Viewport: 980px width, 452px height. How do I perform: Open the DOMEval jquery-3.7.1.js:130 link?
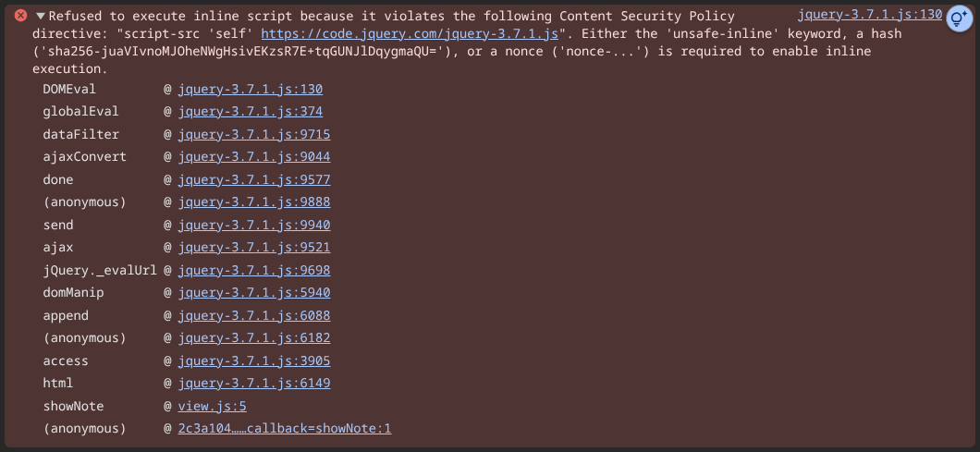click(x=250, y=90)
